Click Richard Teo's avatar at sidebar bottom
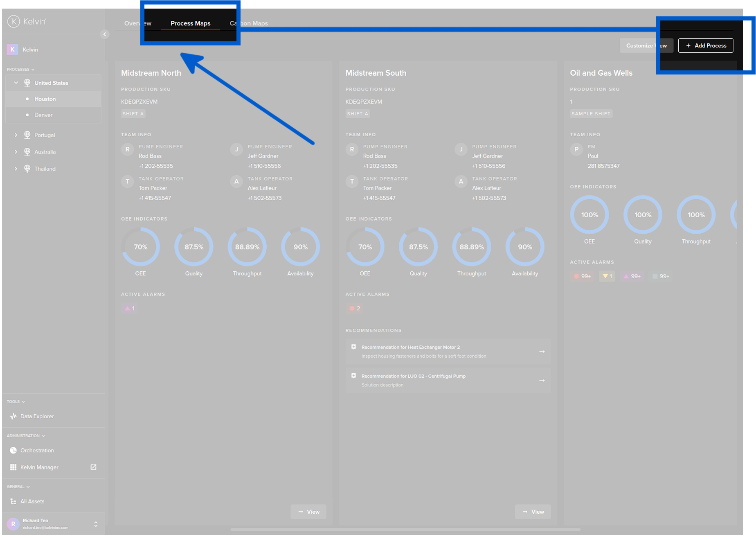The height and width of the screenshot is (537, 756). [13, 524]
